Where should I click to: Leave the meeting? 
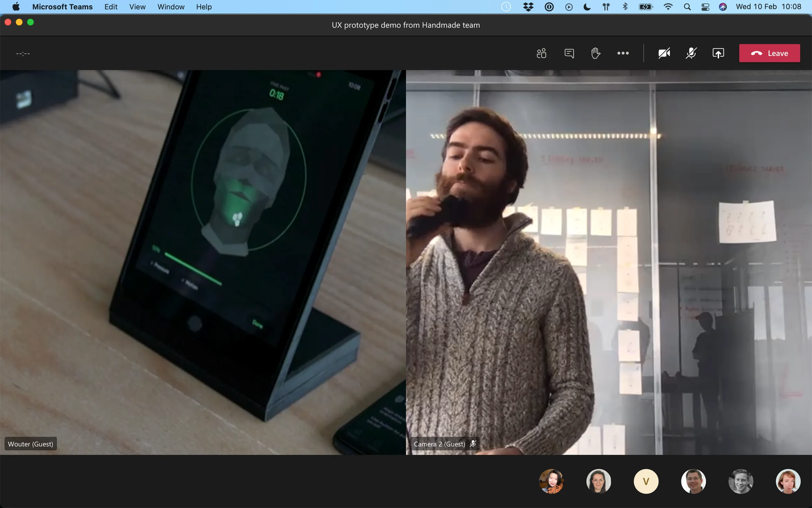coord(769,53)
